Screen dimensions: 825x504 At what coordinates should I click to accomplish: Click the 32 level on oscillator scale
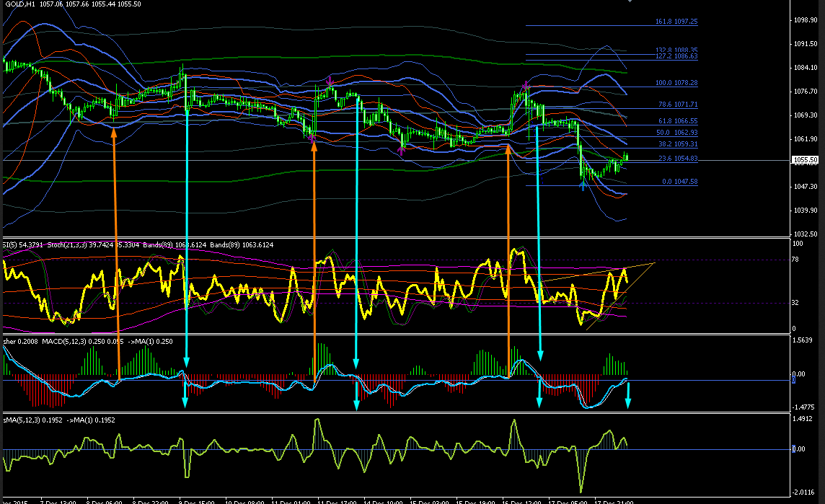click(x=795, y=303)
